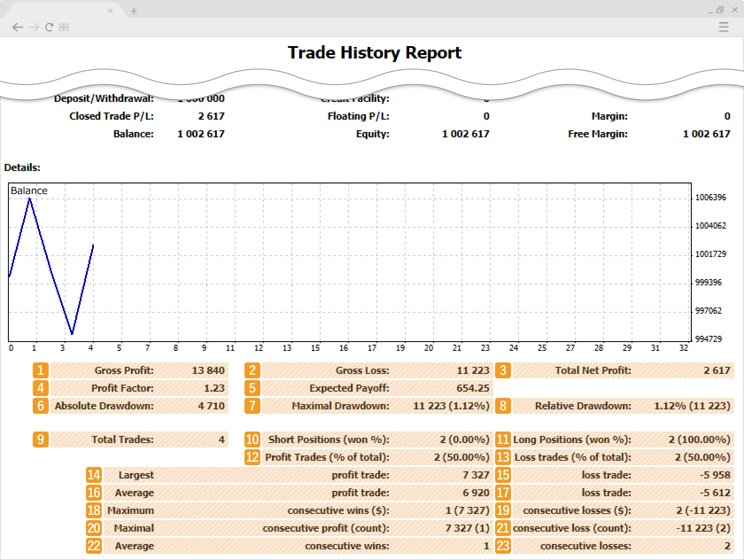Click the Profit Trades (% of total) label

(x=327, y=457)
